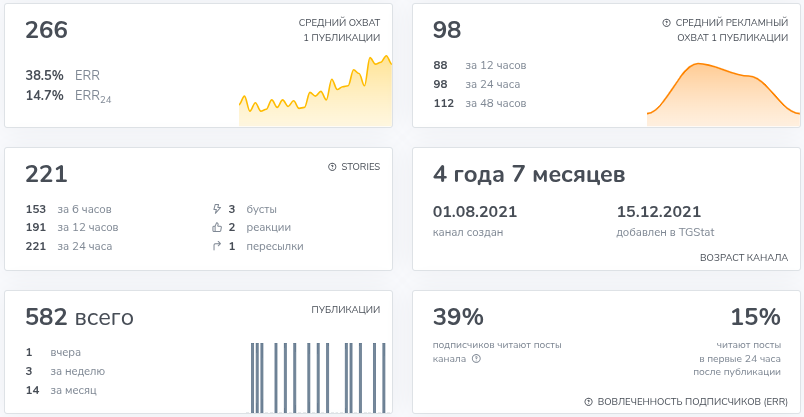
Task: Click the thumbs-up reactions icon
Action: point(216,228)
